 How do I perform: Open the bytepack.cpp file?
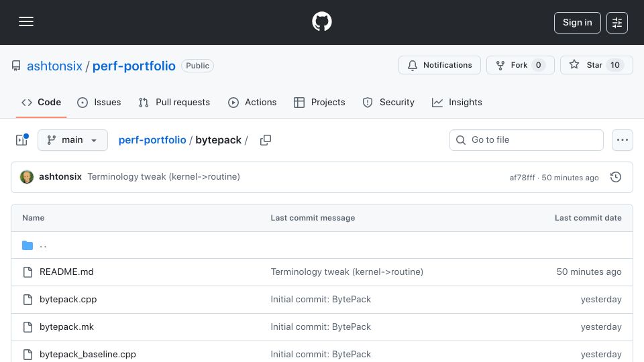tap(68, 299)
